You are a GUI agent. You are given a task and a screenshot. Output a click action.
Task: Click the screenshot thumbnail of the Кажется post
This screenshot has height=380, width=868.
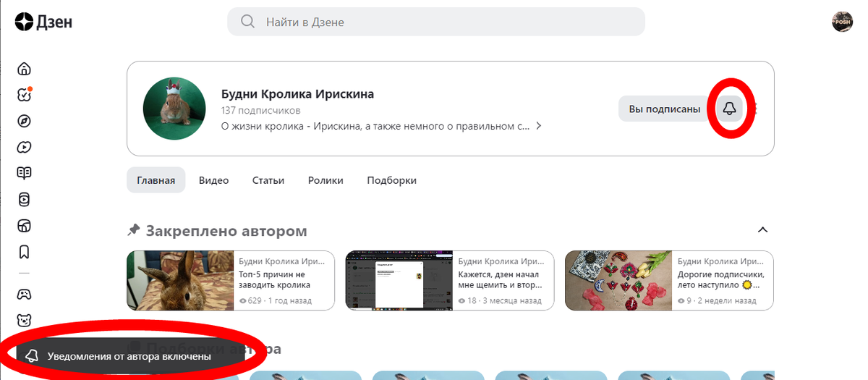[399, 281]
